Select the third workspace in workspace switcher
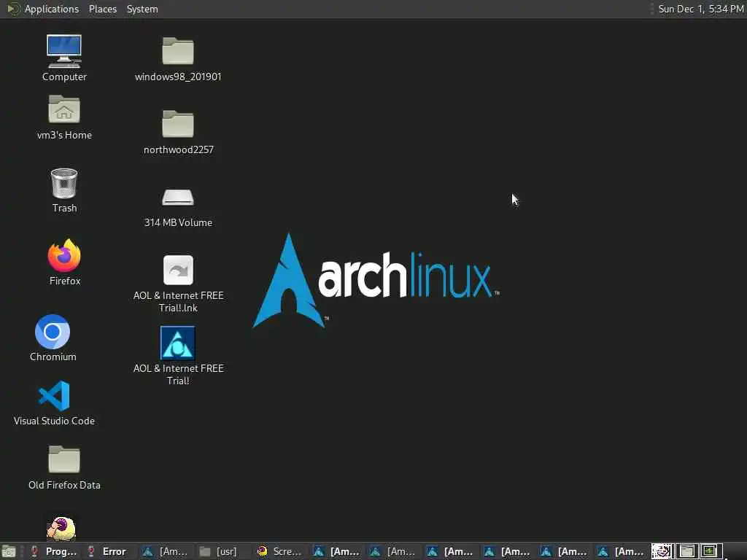Image resolution: width=747 pixels, height=560 pixels. click(710, 551)
